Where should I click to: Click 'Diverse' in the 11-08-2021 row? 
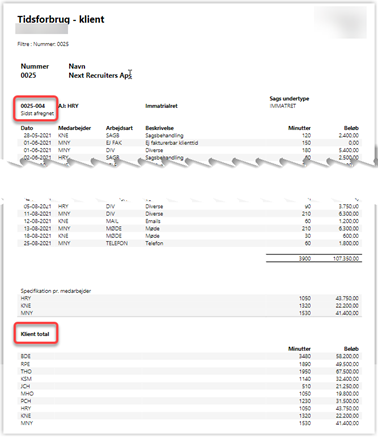coord(154,214)
